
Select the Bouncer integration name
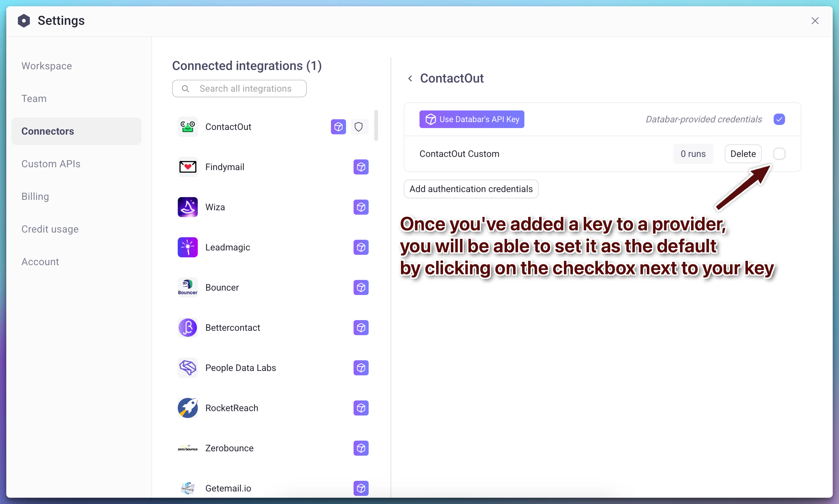[222, 287]
